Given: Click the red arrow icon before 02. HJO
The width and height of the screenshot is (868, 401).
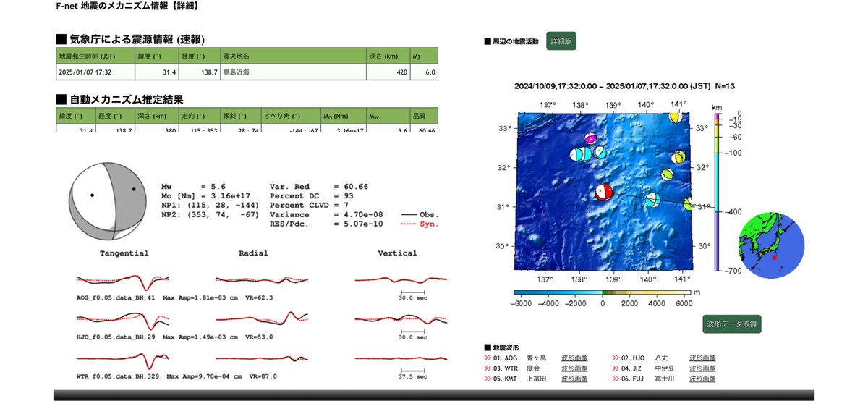Looking at the screenshot, I should 616,358.
